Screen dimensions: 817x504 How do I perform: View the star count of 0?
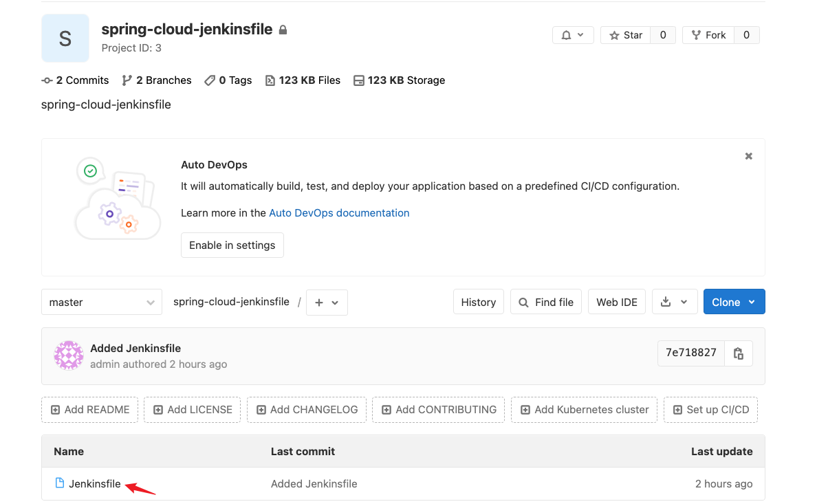tap(663, 35)
